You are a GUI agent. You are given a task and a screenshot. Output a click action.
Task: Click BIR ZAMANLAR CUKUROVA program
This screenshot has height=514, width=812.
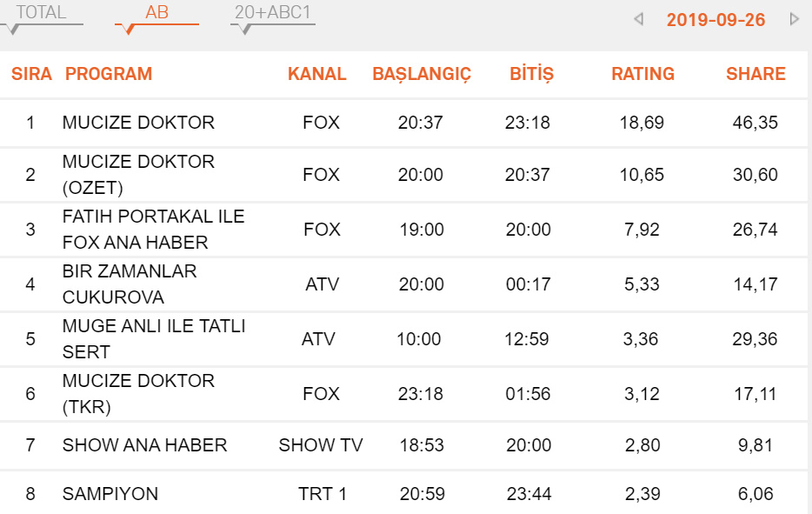(x=130, y=284)
